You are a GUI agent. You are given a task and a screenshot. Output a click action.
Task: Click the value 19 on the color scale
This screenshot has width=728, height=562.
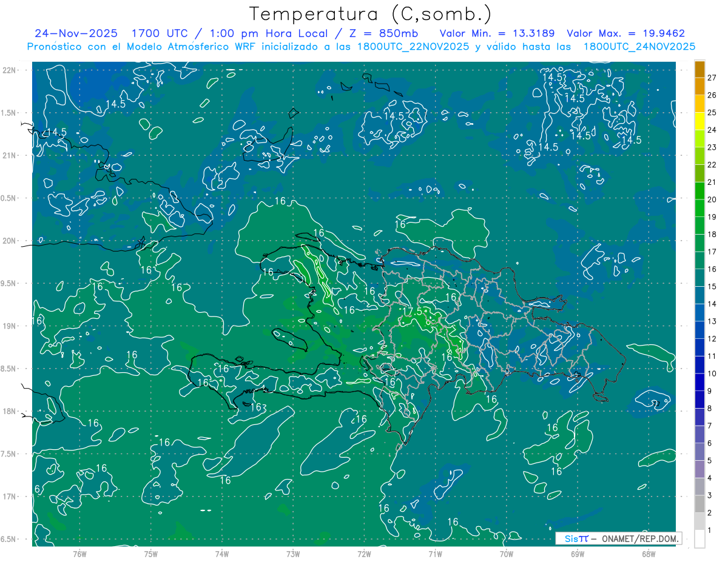click(712, 217)
